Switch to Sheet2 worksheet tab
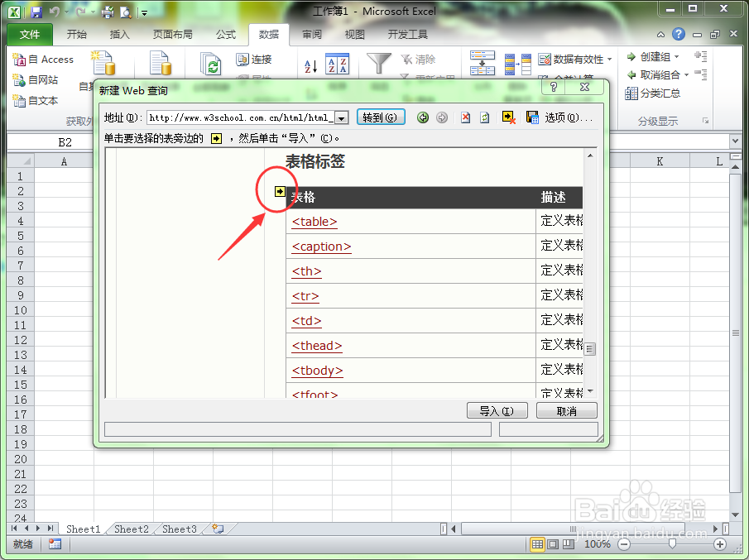The image size is (749, 560). click(132, 529)
